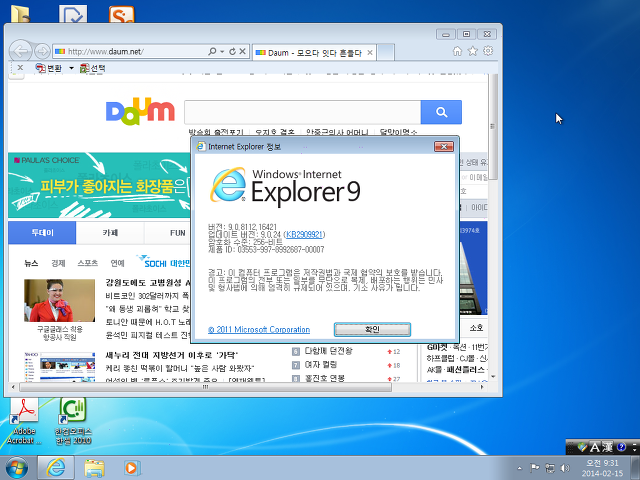Open a new blank tab

[386, 52]
